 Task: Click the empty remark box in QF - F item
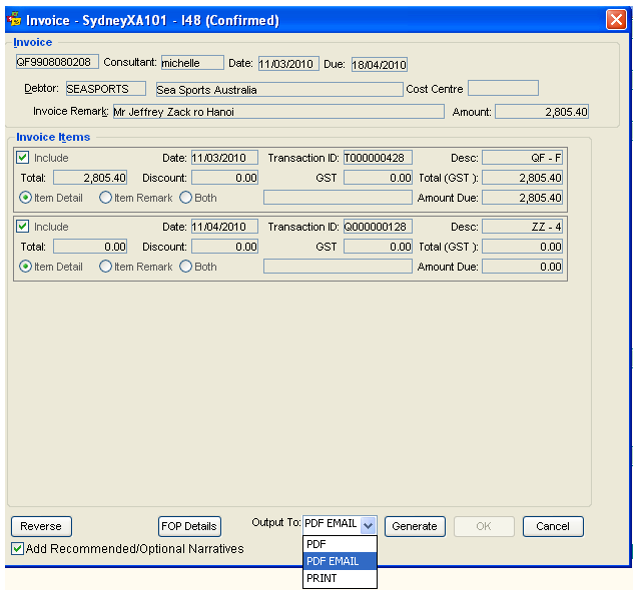tap(338, 198)
